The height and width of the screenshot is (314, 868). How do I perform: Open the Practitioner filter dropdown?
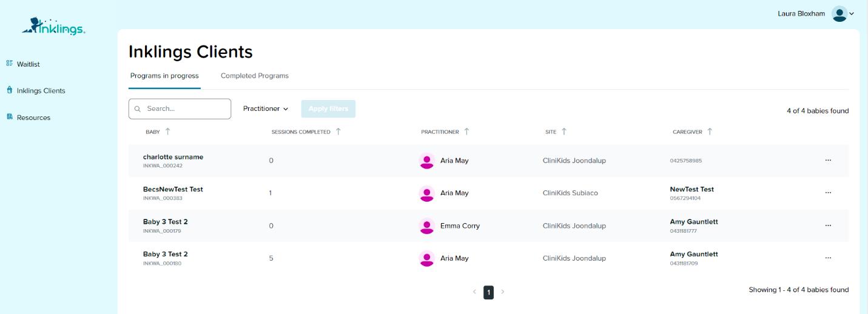[266, 109]
